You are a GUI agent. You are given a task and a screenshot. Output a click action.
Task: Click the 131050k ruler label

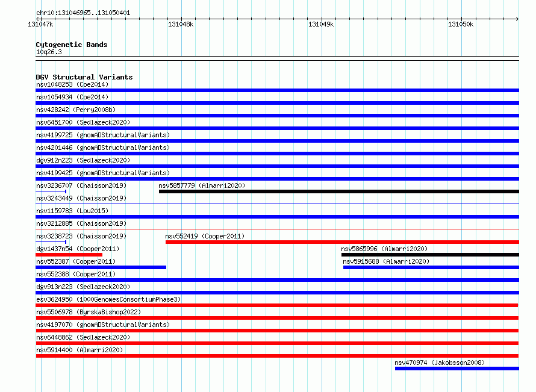pyautogui.click(x=461, y=24)
